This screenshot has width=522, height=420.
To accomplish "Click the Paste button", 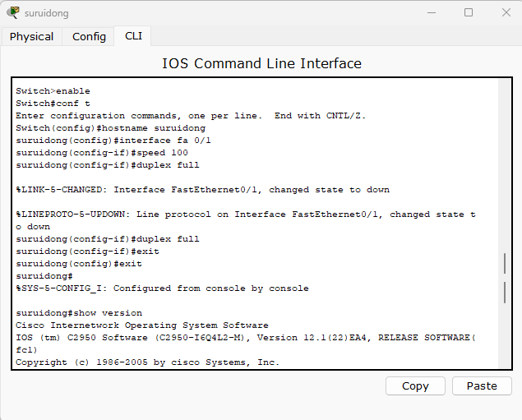I will 482,386.
